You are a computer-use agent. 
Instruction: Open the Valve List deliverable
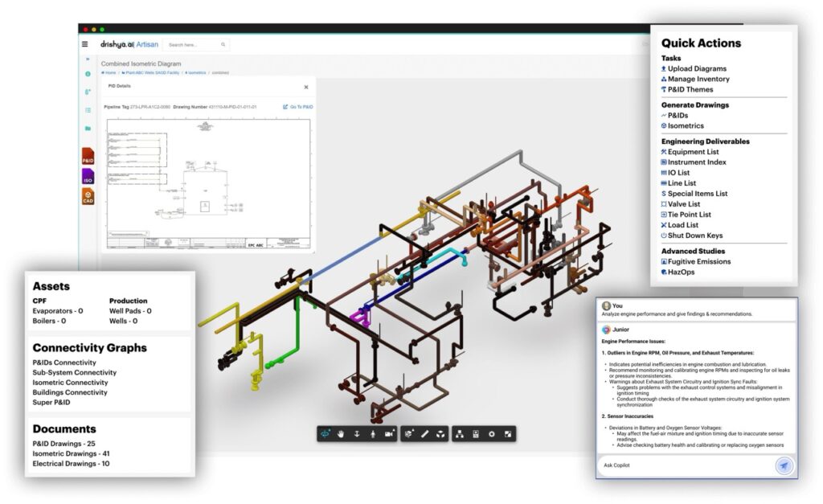tap(680, 204)
